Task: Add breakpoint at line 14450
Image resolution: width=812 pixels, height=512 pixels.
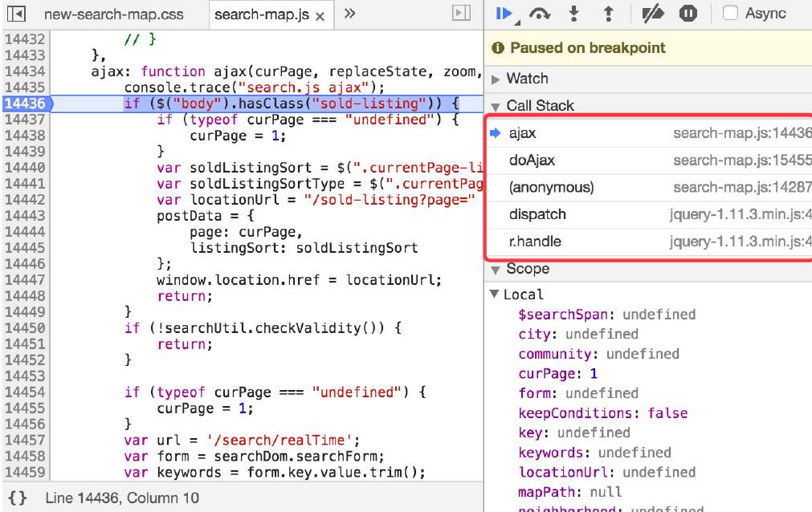Action: (26, 328)
